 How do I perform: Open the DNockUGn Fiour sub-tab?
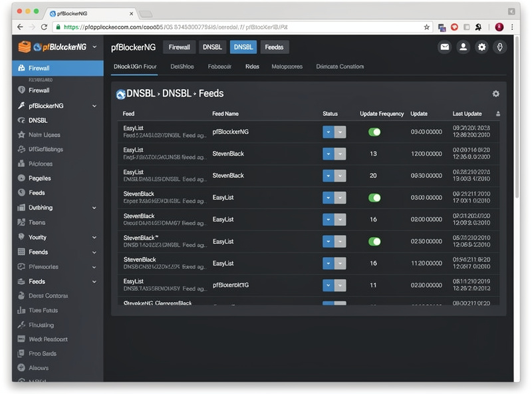coord(135,67)
